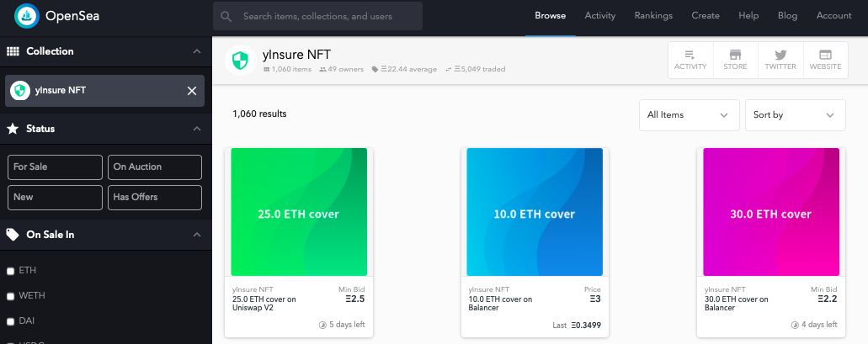The width and height of the screenshot is (868, 344).
Task: Click the search magnifier icon
Action: pyautogui.click(x=226, y=16)
